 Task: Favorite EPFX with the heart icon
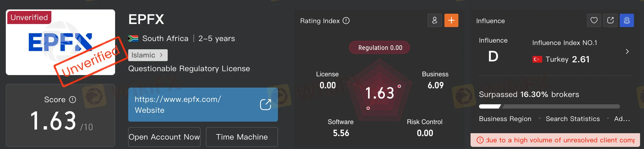[x=594, y=20]
